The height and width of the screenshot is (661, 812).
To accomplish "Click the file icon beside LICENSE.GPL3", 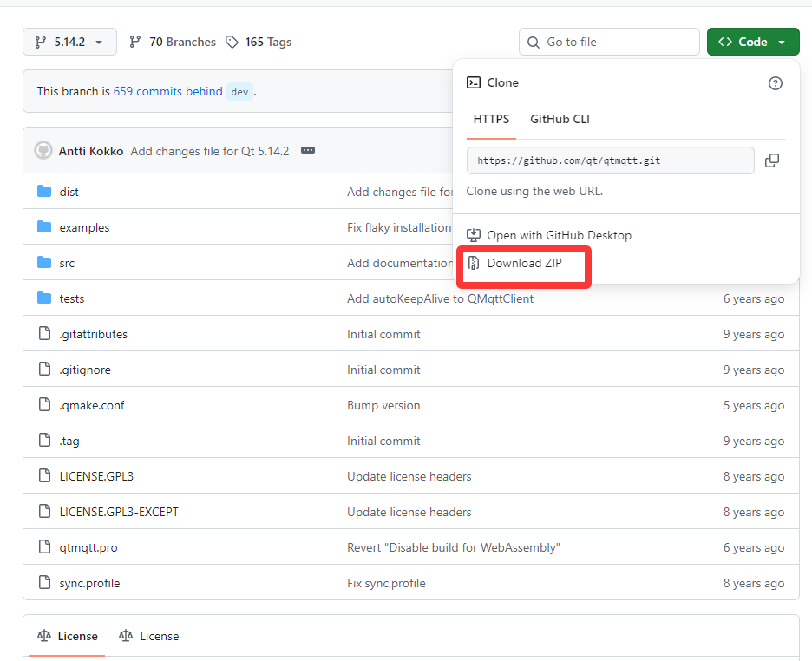I will pos(45,475).
